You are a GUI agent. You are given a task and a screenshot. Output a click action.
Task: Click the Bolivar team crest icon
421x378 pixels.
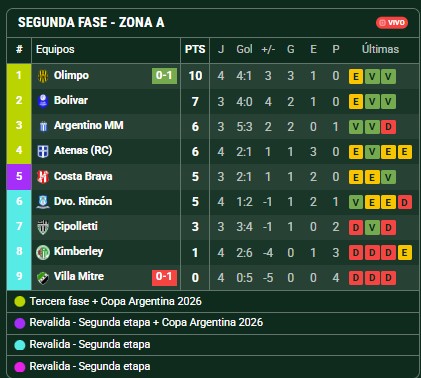(43, 101)
